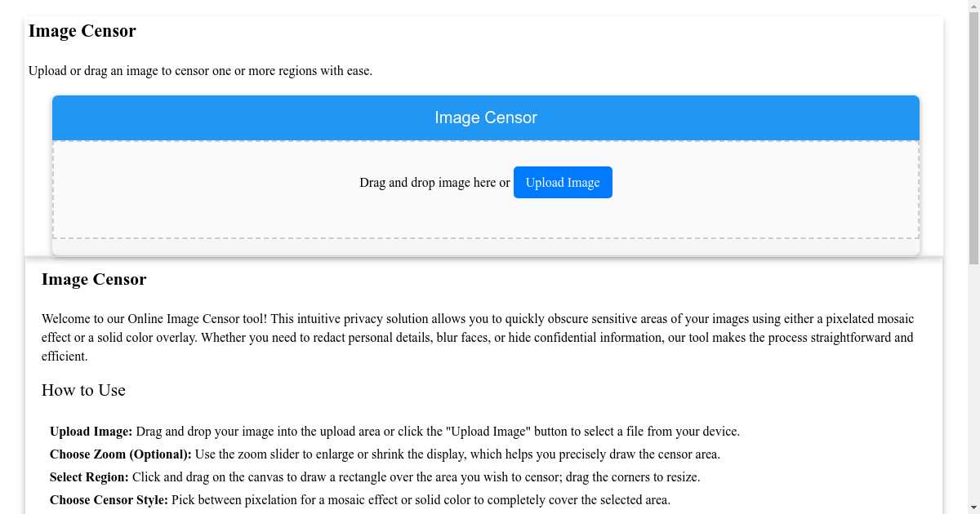Screen dimensions: 980x514
Task: Click the line about drawing a rectangle to censor
Action: point(416,476)
